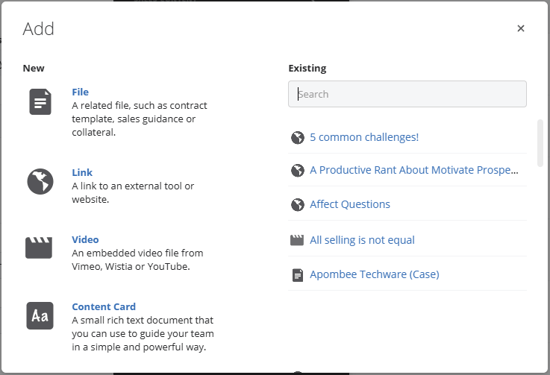Click clapperboard icon beside All selling is not equal
This screenshot has height=375, width=550.
click(x=297, y=240)
